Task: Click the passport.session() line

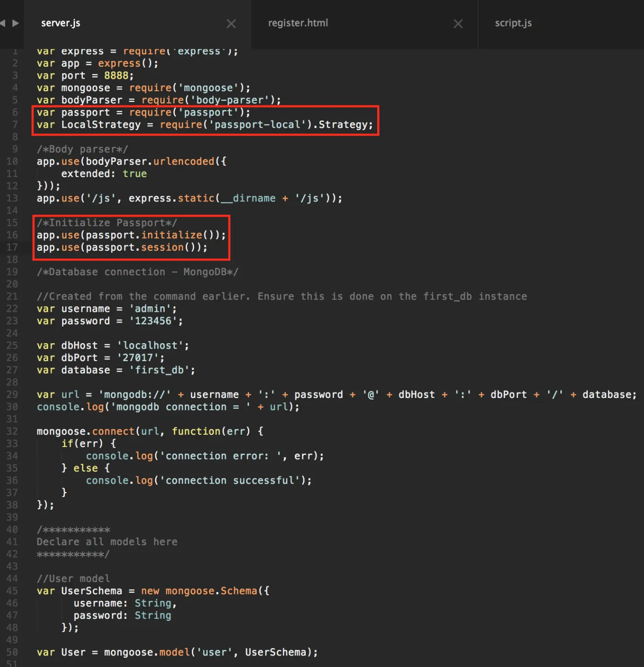Action: click(x=122, y=247)
